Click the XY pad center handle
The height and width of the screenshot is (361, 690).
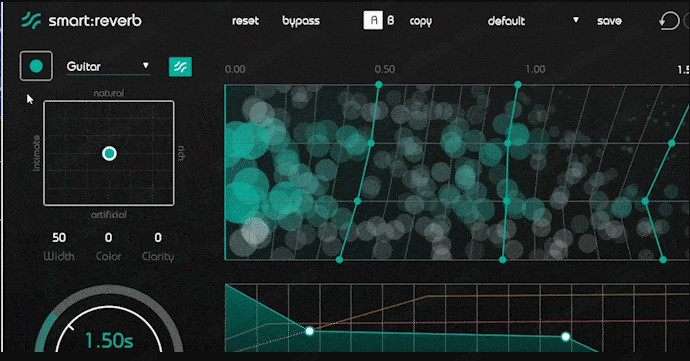point(109,154)
